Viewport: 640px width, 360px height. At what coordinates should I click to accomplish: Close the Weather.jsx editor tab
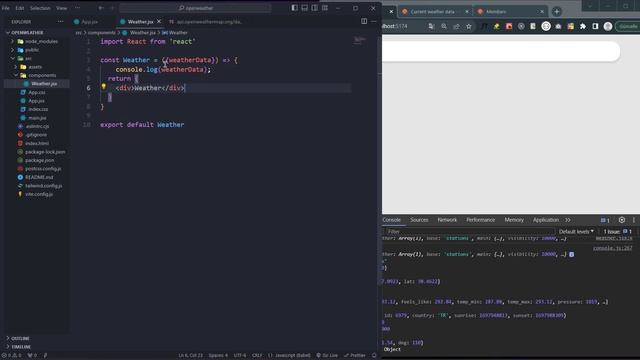click(x=159, y=21)
